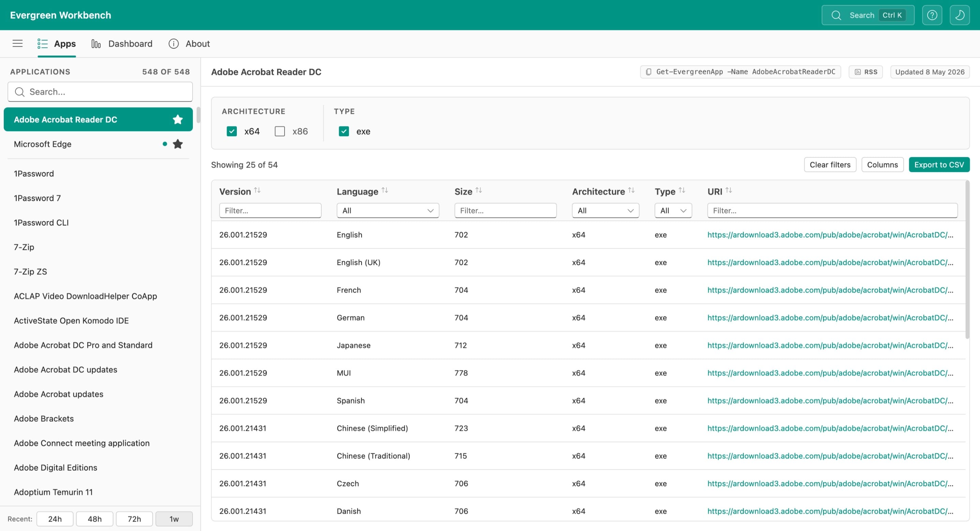Unfavorite Adobe Acrobat Reader DC star
This screenshot has width=980, height=531.
click(x=178, y=120)
